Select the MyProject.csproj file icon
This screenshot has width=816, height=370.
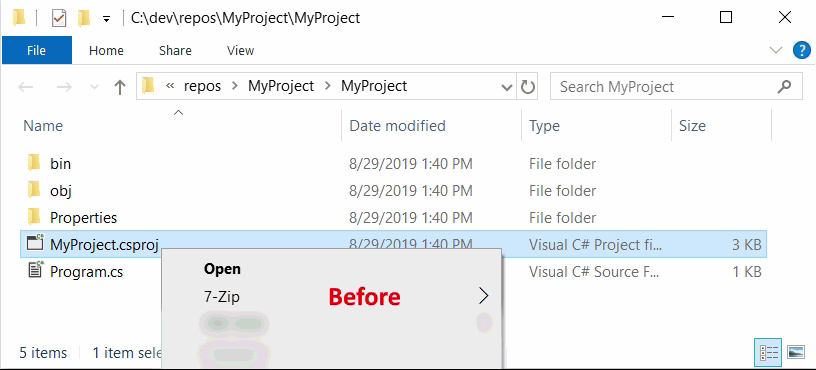click(35, 244)
